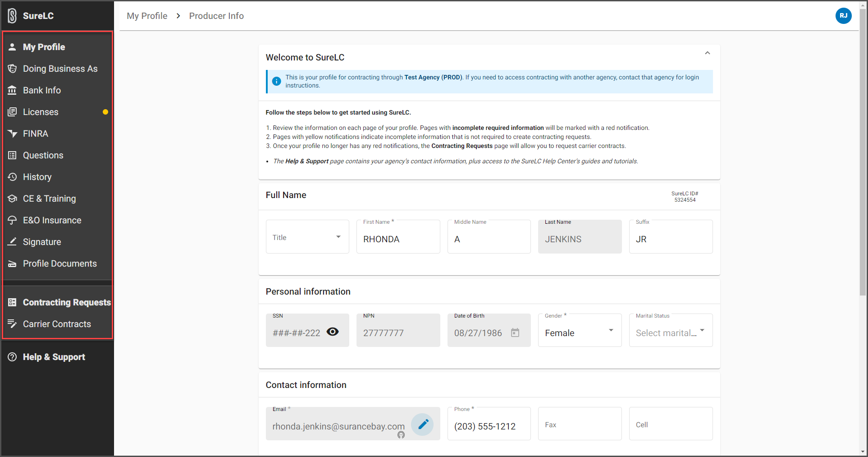Click the yellow notification dot on Licenses

click(105, 112)
